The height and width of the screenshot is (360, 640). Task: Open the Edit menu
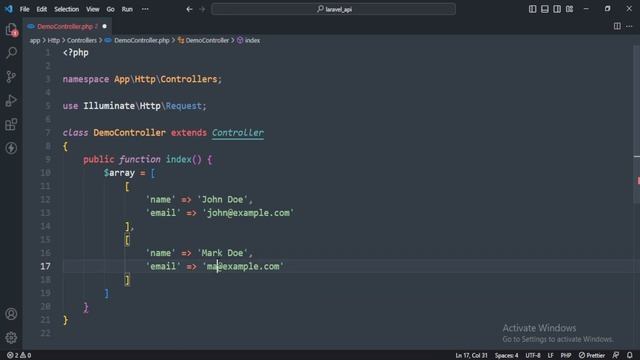click(42, 9)
